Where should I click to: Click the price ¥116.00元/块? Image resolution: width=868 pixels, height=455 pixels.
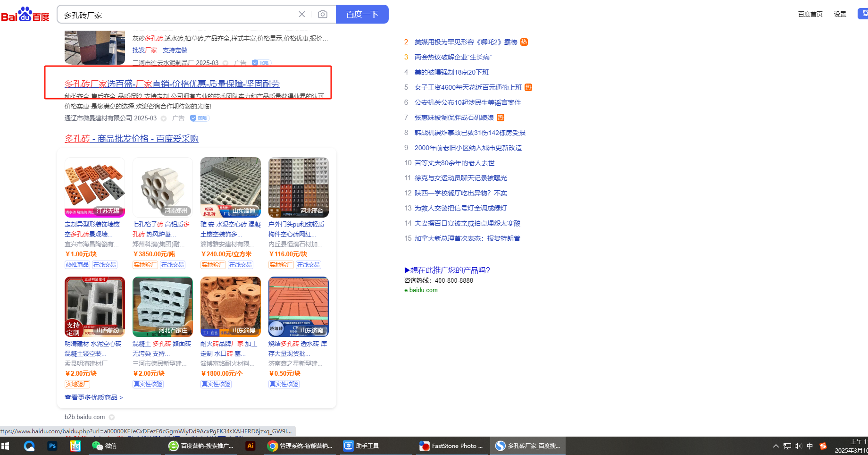(x=288, y=254)
